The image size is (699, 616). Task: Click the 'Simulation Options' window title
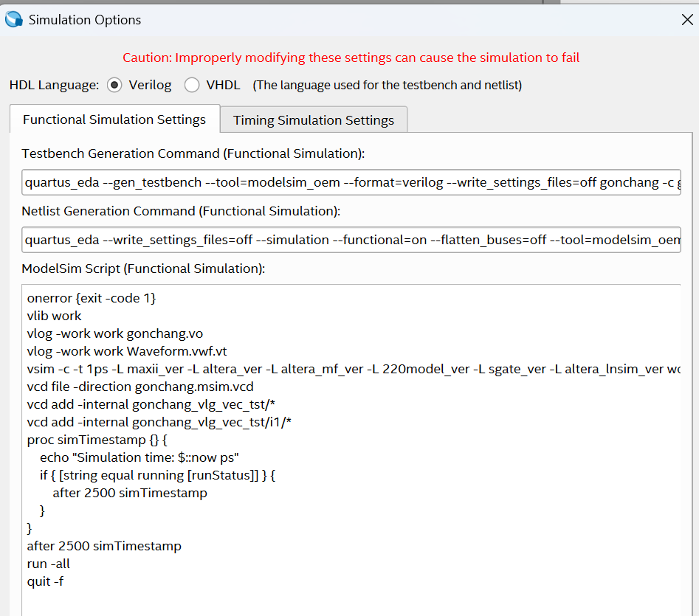[x=85, y=20]
